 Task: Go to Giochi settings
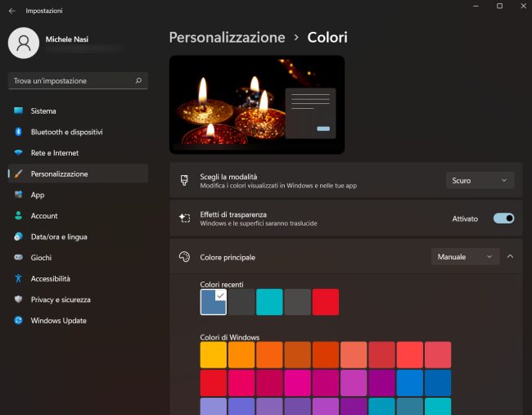78,258
